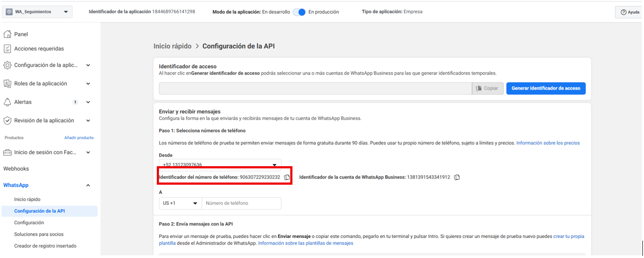644x258 pixels.
Task: Click the Revisión de la aplicación shield icon
Action: [x=8, y=121]
